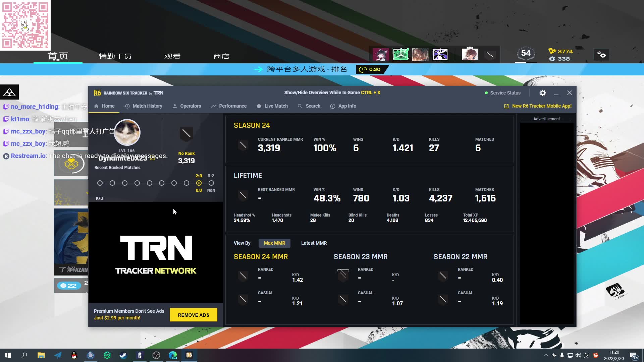
Task: Click the Season 24 rank emblem icon
Action: coord(243,145)
